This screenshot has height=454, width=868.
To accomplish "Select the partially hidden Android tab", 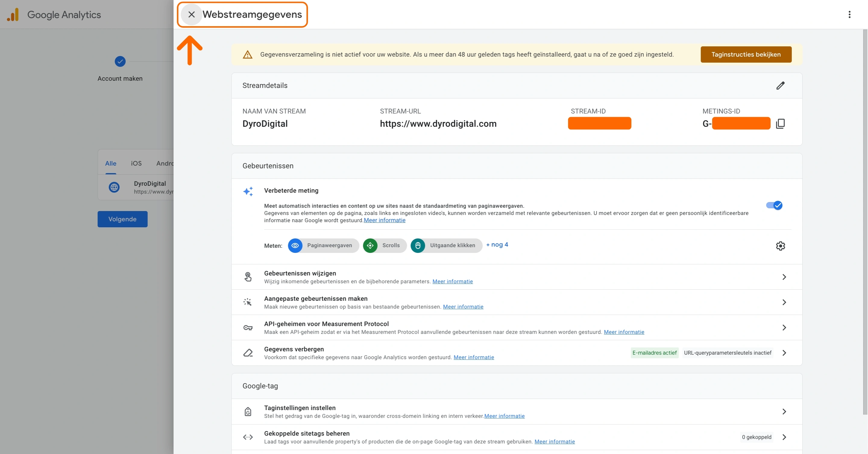I will (165, 163).
